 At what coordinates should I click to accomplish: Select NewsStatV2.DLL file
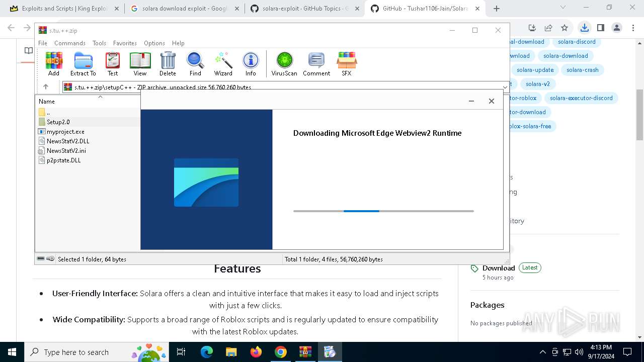[x=68, y=141]
